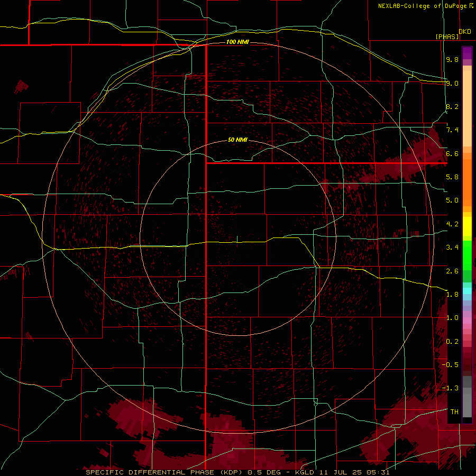Click the 9.0 scale value
476x476 pixels.
click(452, 83)
